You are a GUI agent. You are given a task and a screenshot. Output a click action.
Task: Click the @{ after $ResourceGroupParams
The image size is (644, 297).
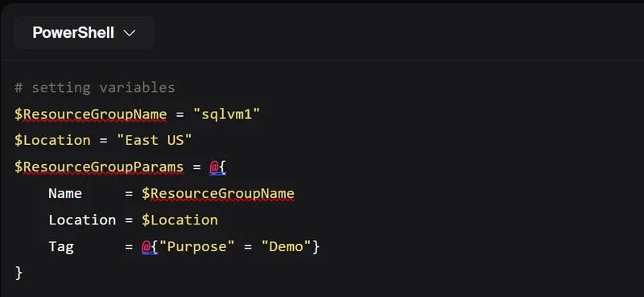(x=218, y=167)
